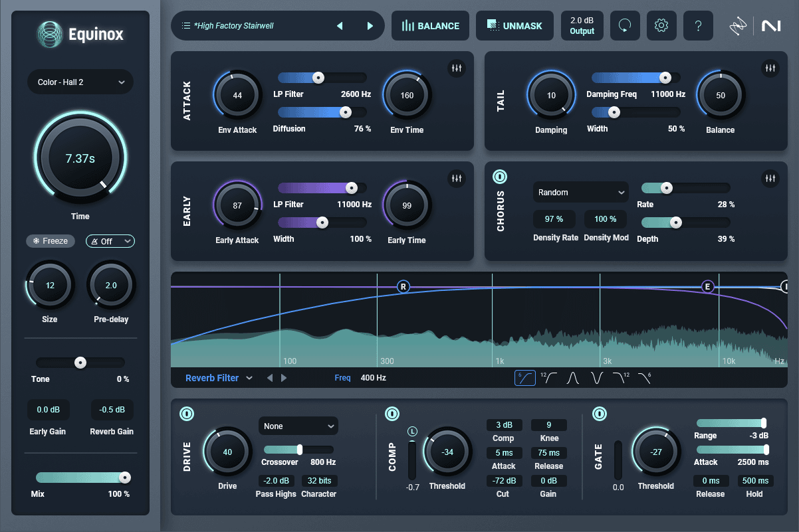Click the Damping Freq slider handle
This screenshot has height=532, width=799.
point(665,78)
